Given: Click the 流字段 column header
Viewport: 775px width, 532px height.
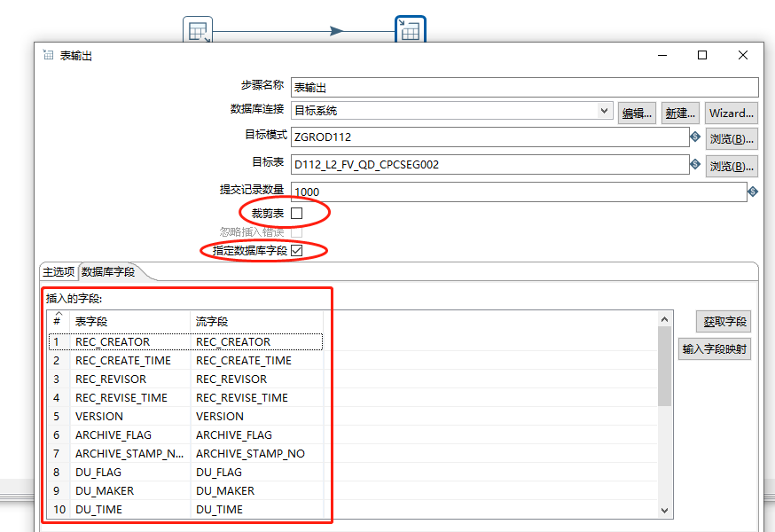Looking at the screenshot, I should pyautogui.click(x=257, y=321).
